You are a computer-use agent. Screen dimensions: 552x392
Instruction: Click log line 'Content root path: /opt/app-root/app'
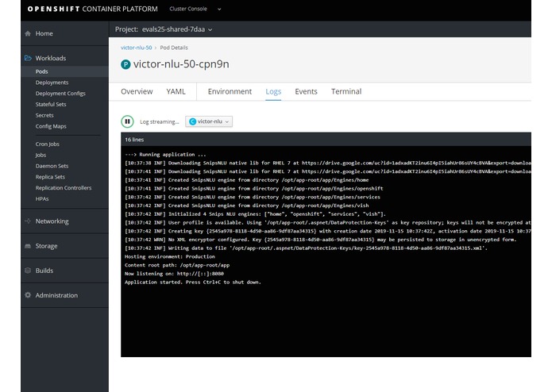(177, 265)
